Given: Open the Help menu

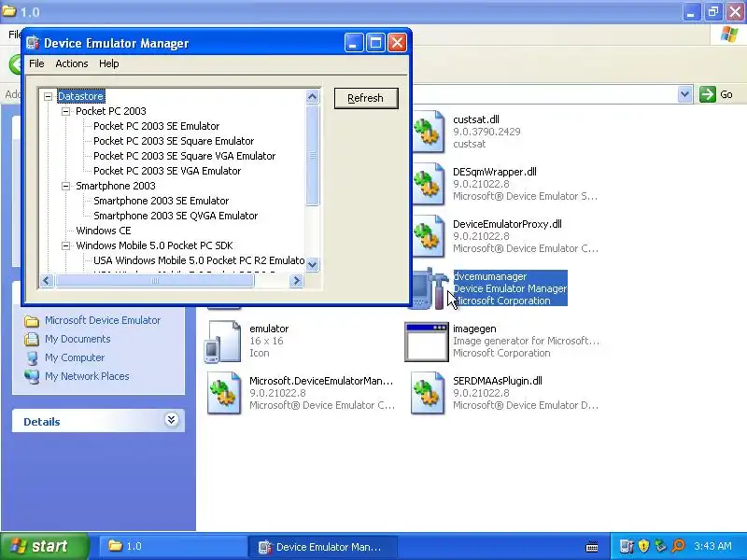Looking at the screenshot, I should (108, 63).
